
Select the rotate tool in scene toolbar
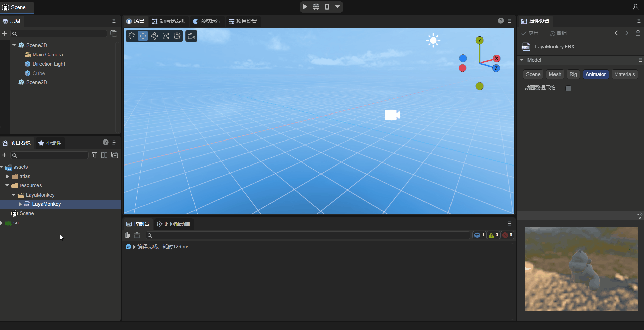(x=154, y=36)
